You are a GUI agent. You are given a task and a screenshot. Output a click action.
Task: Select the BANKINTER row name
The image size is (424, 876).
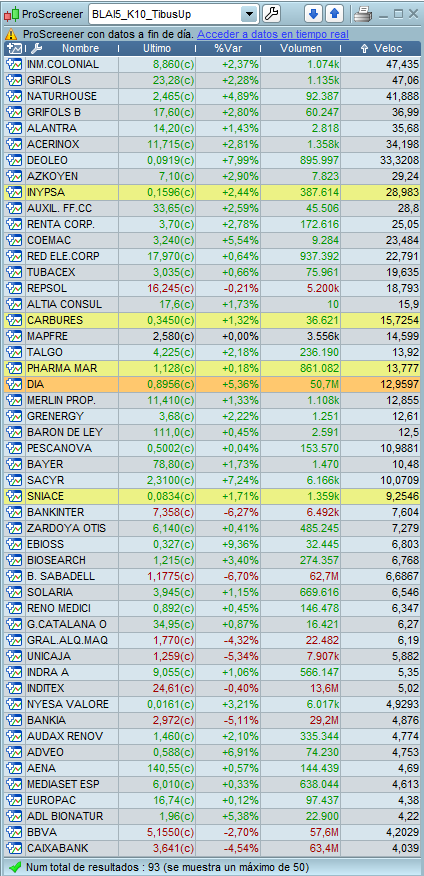pyautogui.click(x=55, y=512)
